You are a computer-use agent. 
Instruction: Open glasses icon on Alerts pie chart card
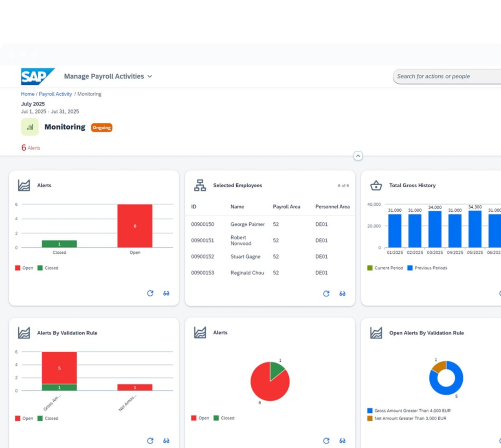point(342,441)
